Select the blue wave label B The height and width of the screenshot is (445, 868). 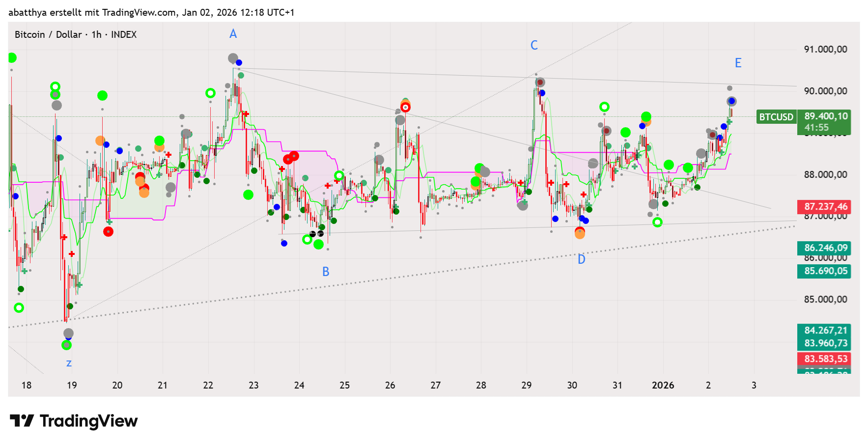326,272
